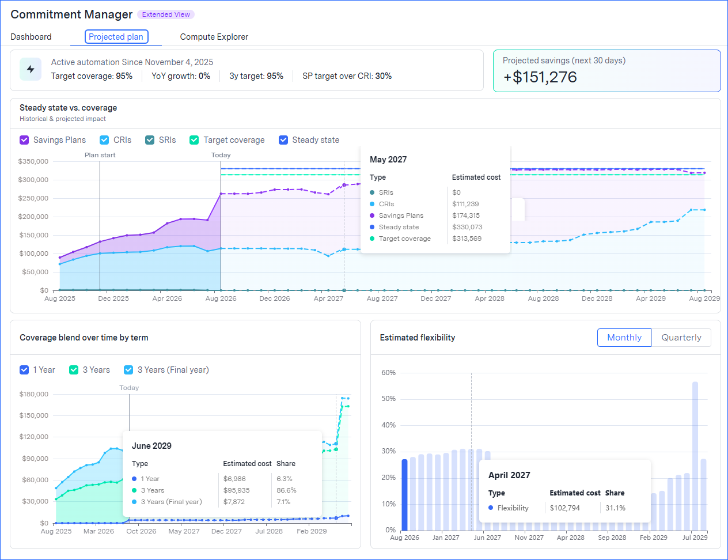The height and width of the screenshot is (560, 728).
Task: Toggle 3 Years (Final year) checkbox
Action: click(128, 370)
